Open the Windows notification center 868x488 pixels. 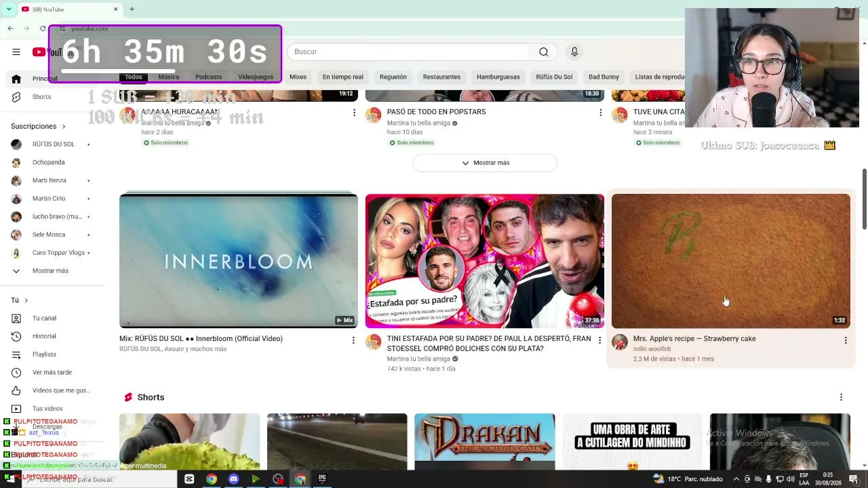coord(853,479)
